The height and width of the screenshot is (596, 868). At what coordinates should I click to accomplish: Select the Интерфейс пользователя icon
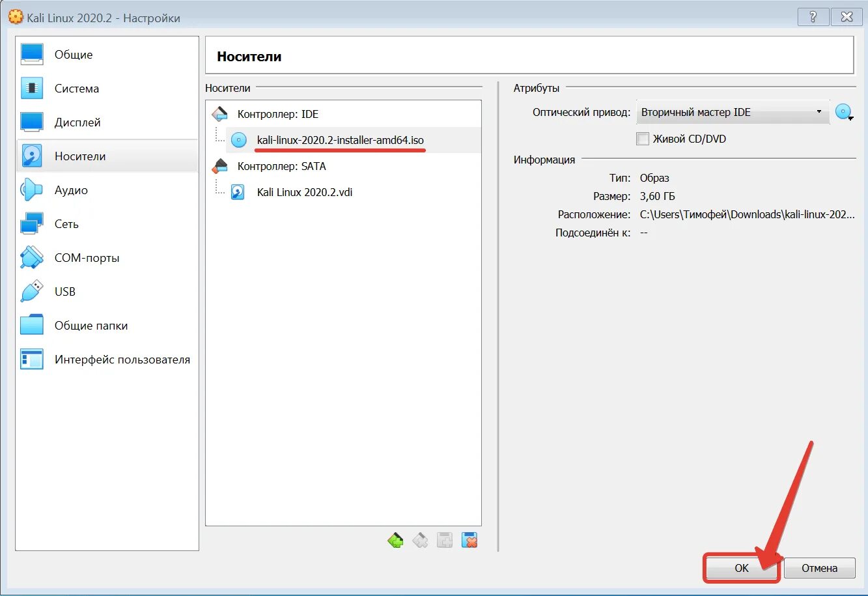click(x=32, y=360)
